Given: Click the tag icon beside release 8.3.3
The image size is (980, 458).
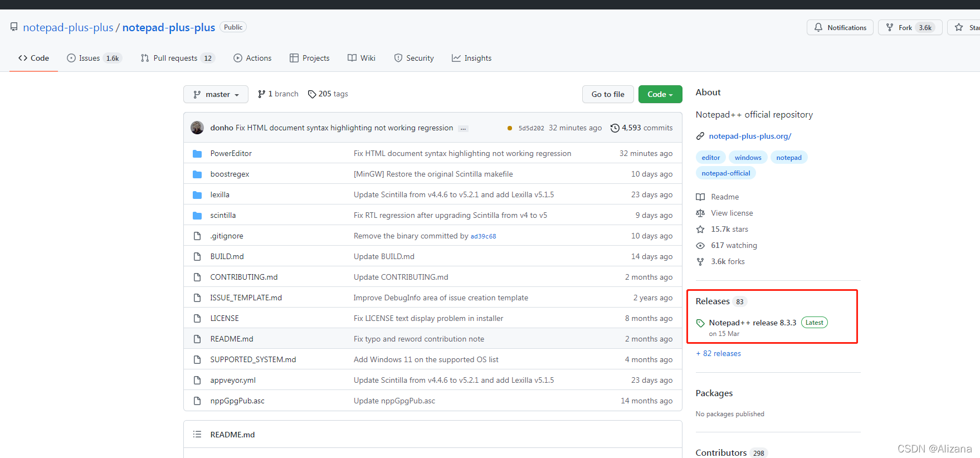Looking at the screenshot, I should tap(700, 323).
